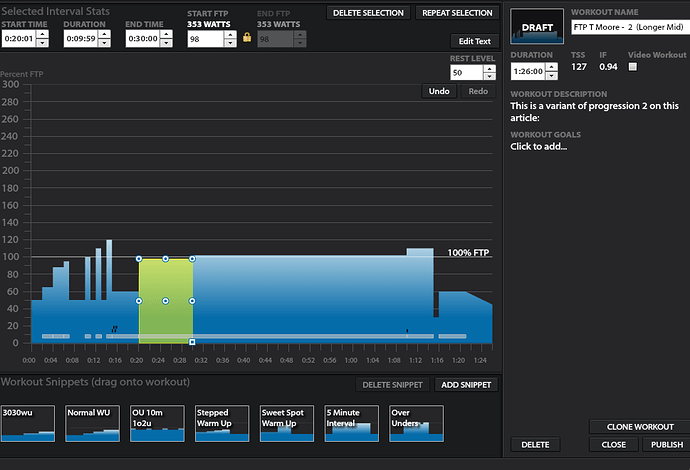Screen dimensions: 690x470
Task: Click the Workout Name text field
Action: point(630,27)
